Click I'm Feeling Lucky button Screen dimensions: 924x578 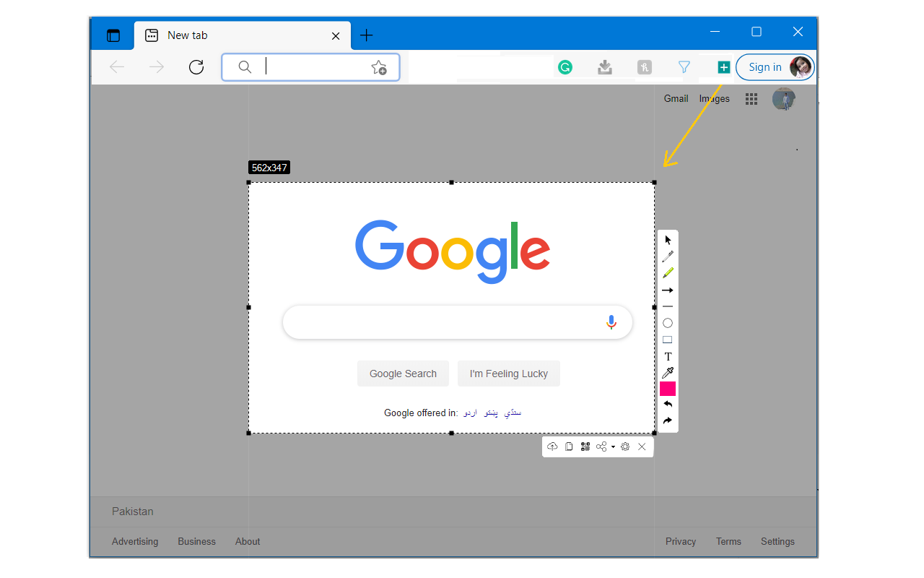[x=509, y=374]
